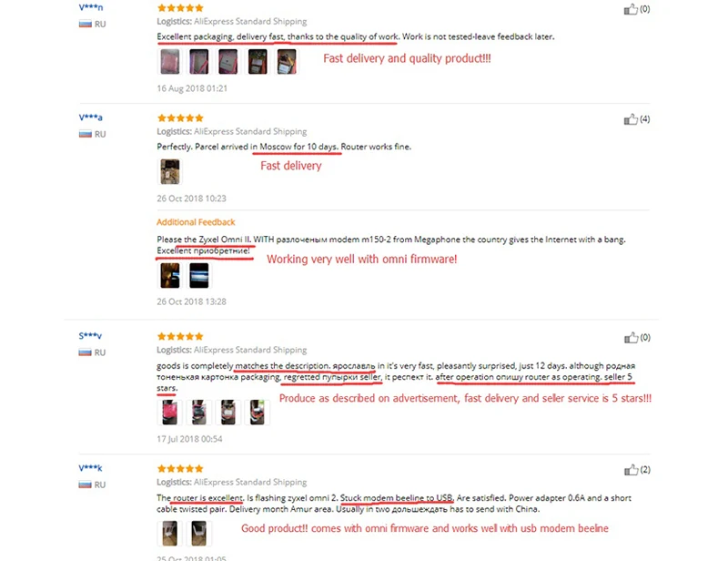Viewport: 728px width, 561px height.
Task: Click the Russian flag under V***n
Action: [x=86, y=24]
